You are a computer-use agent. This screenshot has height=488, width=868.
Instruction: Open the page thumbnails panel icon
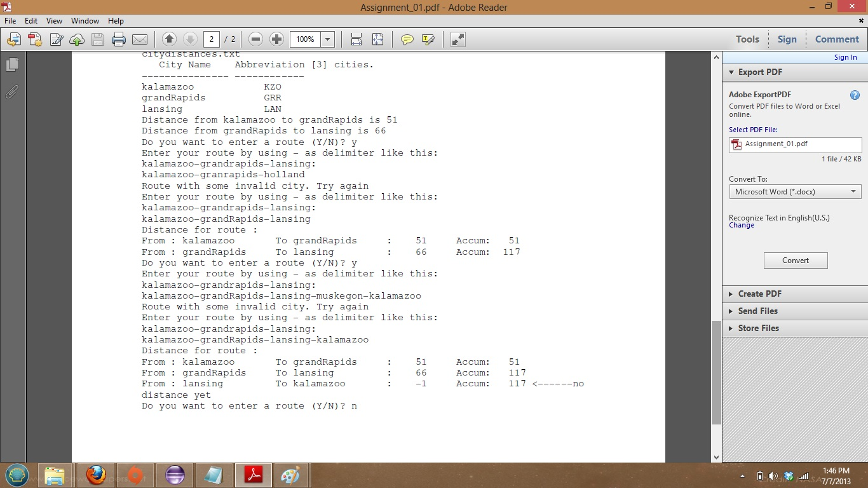point(12,64)
